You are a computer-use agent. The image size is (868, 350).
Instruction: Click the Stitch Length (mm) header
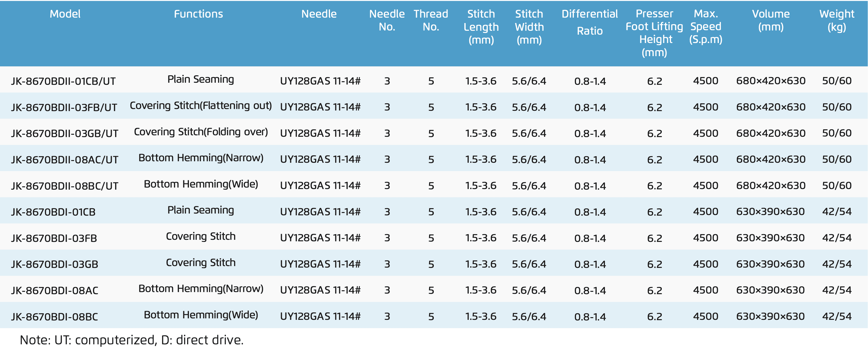[481, 27]
